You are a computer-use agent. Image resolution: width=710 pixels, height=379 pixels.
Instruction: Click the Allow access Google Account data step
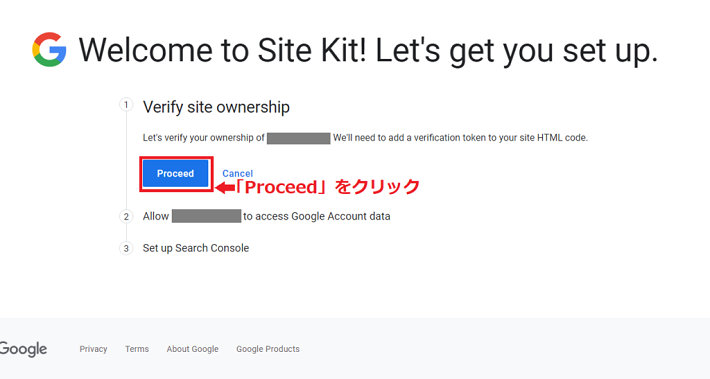[x=266, y=216]
